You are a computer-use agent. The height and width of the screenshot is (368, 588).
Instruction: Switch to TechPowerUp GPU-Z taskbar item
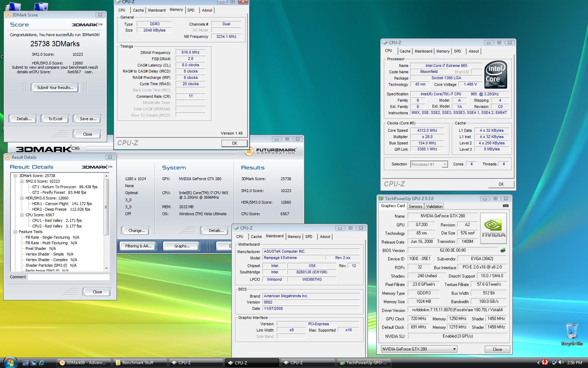coord(363,363)
